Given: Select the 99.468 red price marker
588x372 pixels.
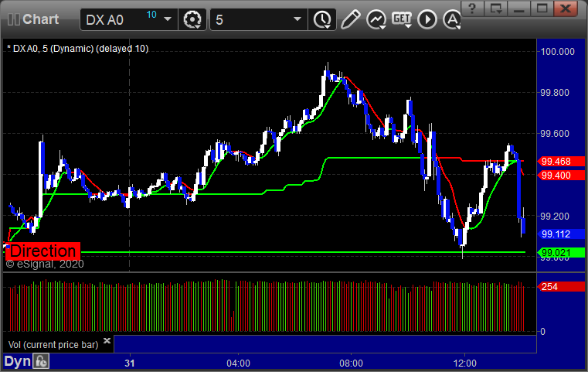Looking at the screenshot, I should (561, 162).
